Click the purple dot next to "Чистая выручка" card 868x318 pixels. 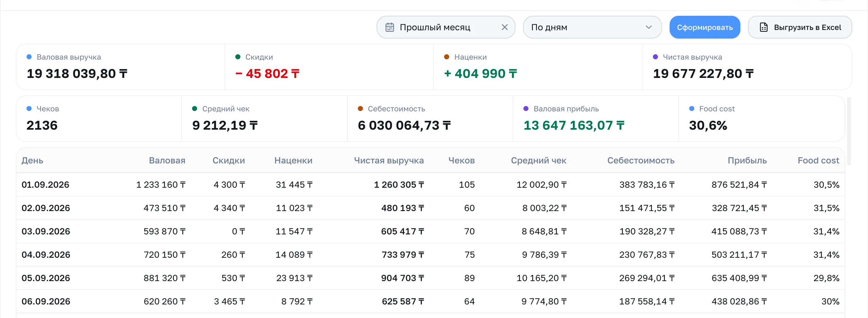[x=655, y=57]
